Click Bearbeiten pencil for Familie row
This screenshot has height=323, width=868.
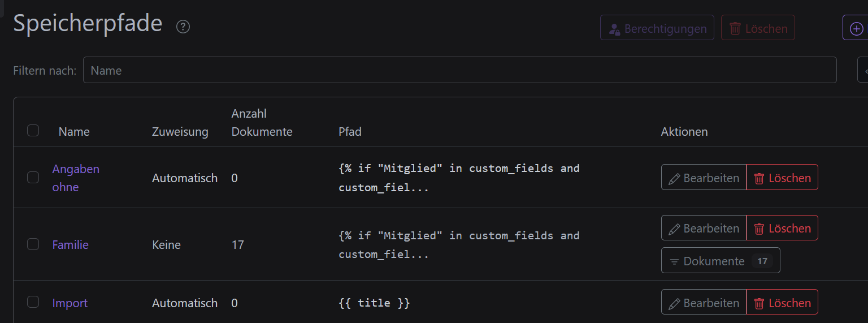click(x=704, y=228)
